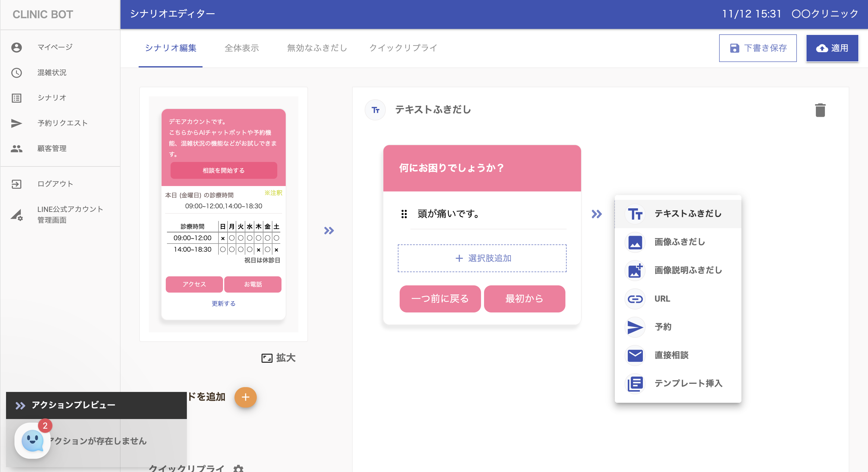Viewport: 868px width, 472px height.
Task: Click 選択肢追加 add choice box
Action: 482,258
